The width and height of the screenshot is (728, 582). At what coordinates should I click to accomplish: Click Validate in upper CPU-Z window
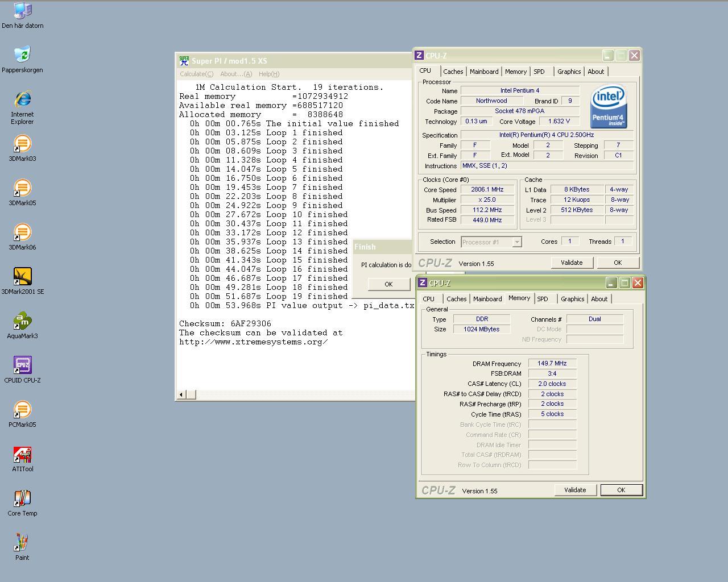pos(572,263)
